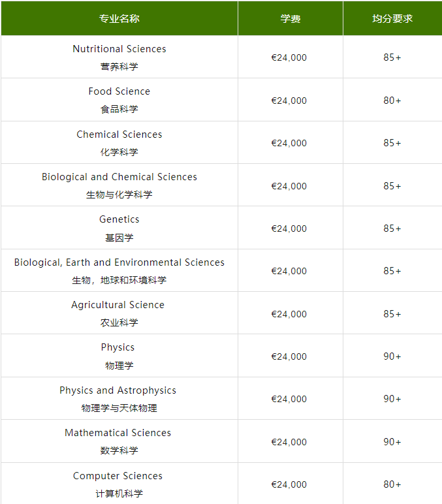Click Biological, Earth and Environmental Sciences
Screen dimensions: 442x504
coord(119,262)
